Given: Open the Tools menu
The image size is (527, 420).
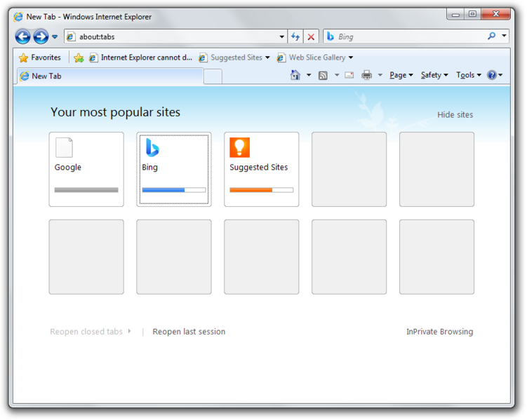Looking at the screenshot, I should pyautogui.click(x=469, y=75).
